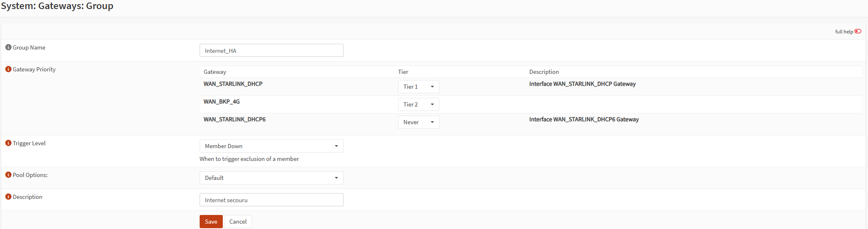Open the Never tier dropdown for WAN_STARLINK_DHCP6
The height and width of the screenshot is (229, 868).
pyautogui.click(x=418, y=122)
